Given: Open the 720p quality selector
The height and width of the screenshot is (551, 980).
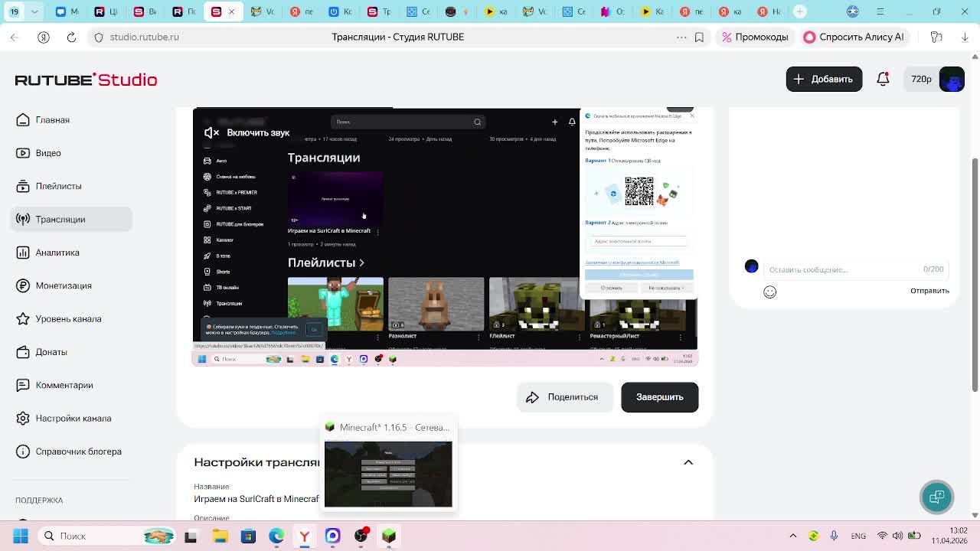Looking at the screenshot, I should point(921,79).
